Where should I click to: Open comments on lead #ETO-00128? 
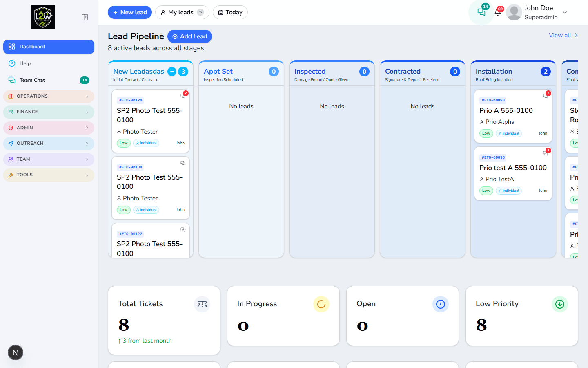coord(183,96)
